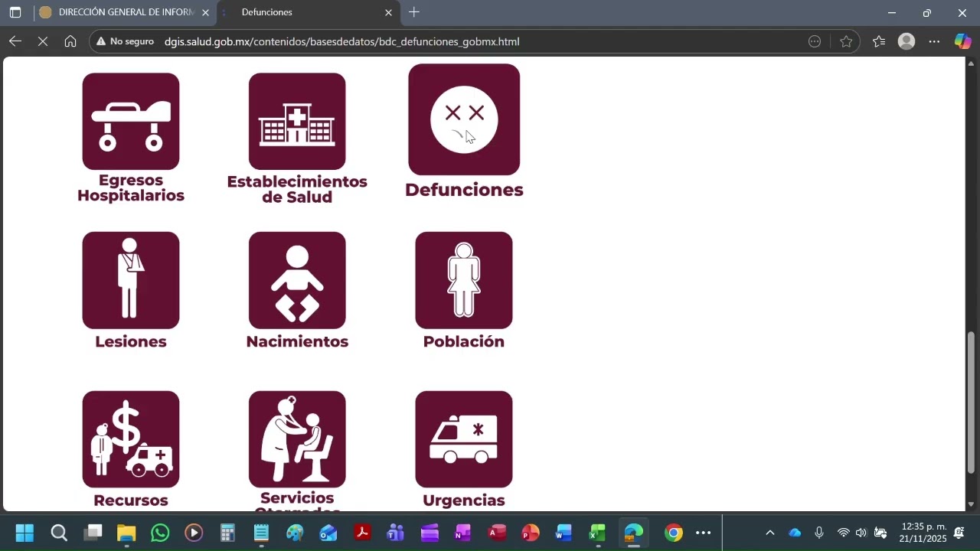The height and width of the screenshot is (551, 980).
Task: View the No seguro site information
Action: [x=125, y=41]
